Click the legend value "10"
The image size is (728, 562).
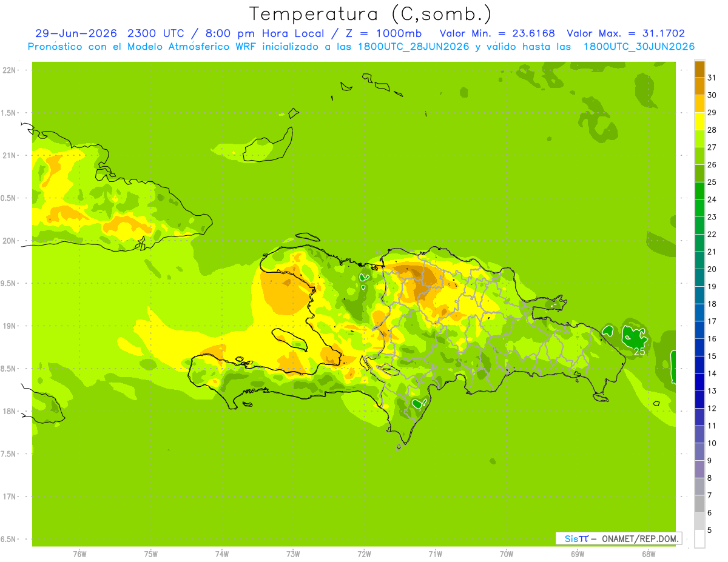[x=712, y=443]
